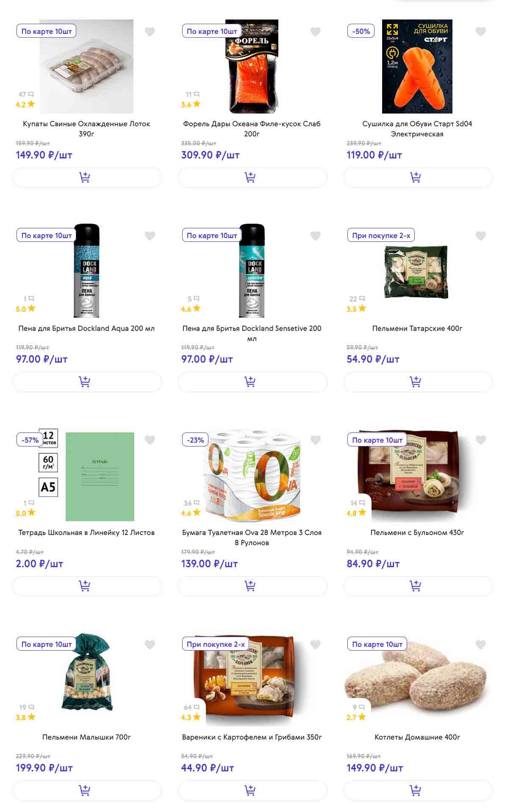This screenshot has width=516, height=812.
Task: Open the Форель Дары Океана product image
Action: [x=252, y=67]
